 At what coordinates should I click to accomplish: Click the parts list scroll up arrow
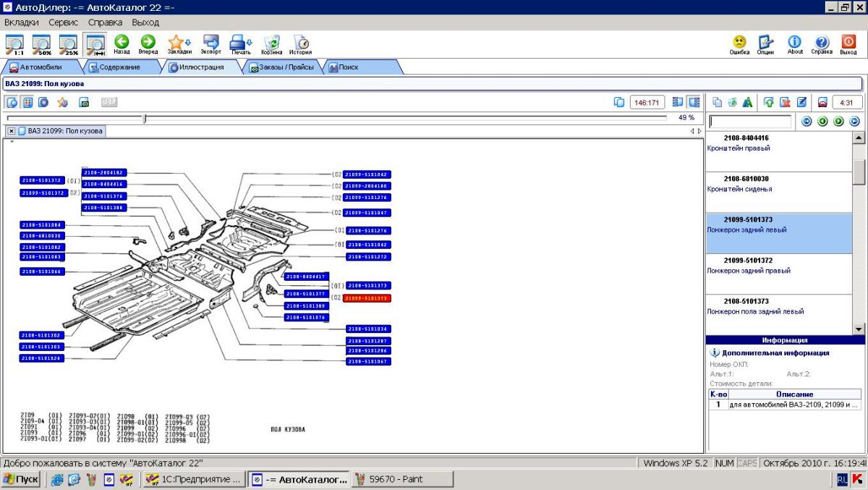pyautogui.click(x=859, y=138)
